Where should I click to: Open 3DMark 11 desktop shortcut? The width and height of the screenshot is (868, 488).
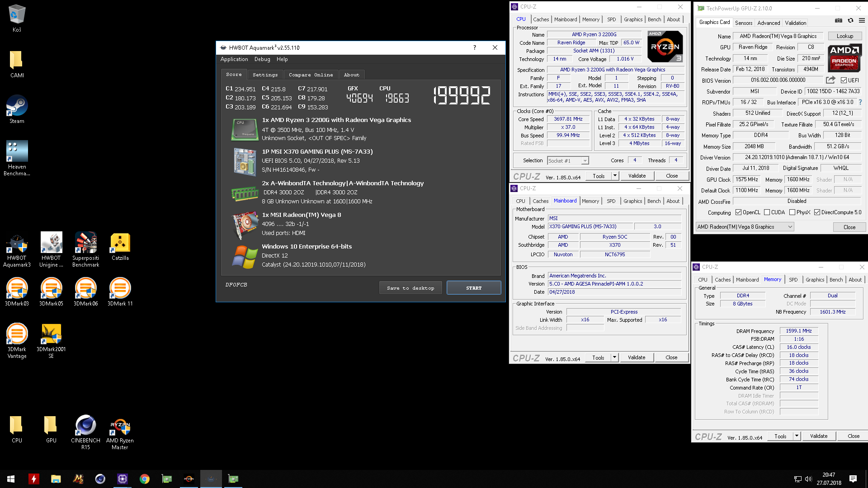(x=120, y=292)
